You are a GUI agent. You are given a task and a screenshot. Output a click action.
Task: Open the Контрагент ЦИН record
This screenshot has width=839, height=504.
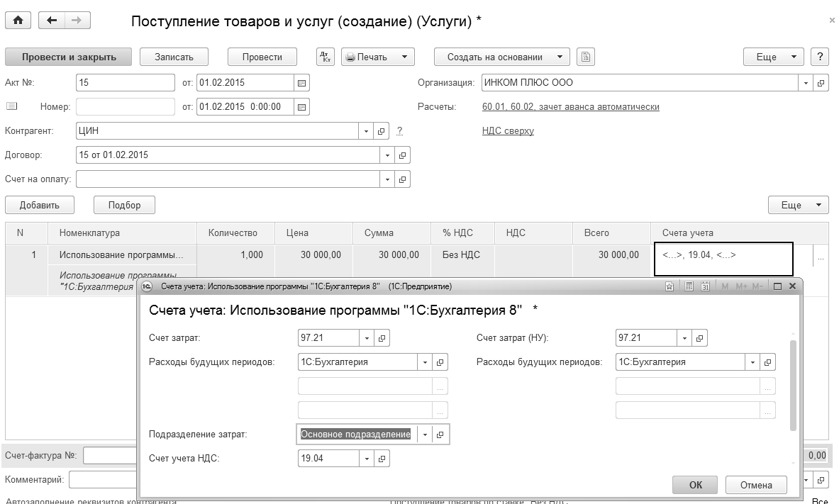(381, 131)
